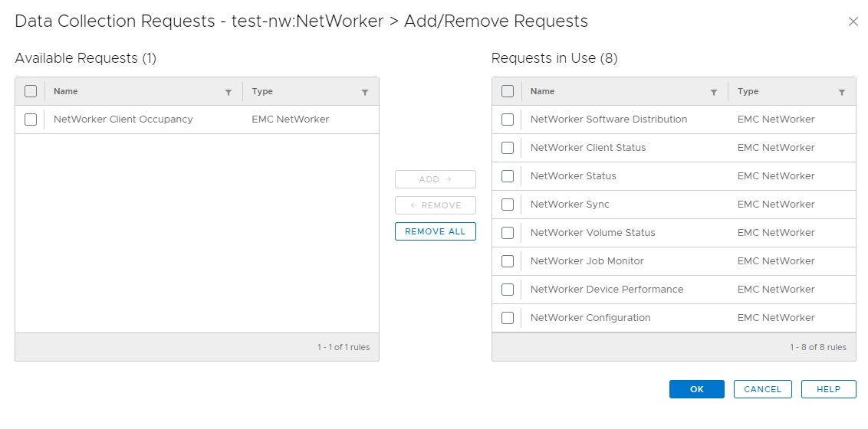Image resolution: width=868 pixels, height=429 pixels.
Task: Click the REMOVE ALL button
Action: pos(435,231)
